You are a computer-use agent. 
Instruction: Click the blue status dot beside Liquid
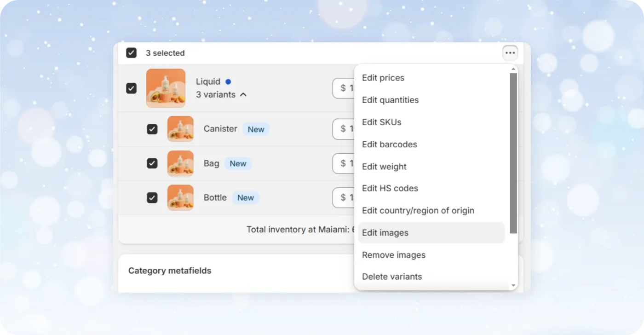[x=229, y=81]
